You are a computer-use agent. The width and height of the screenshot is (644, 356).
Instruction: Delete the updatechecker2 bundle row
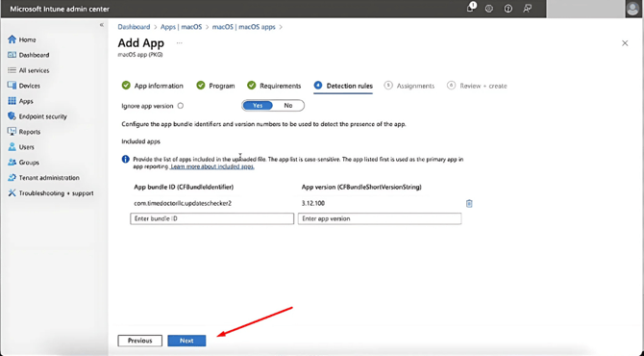(469, 203)
